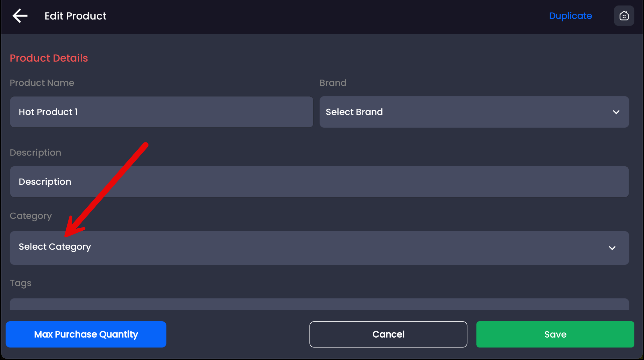Image resolution: width=644 pixels, height=360 pixels.
Task: Click the home icon in the header
Action: coord(624,16)
